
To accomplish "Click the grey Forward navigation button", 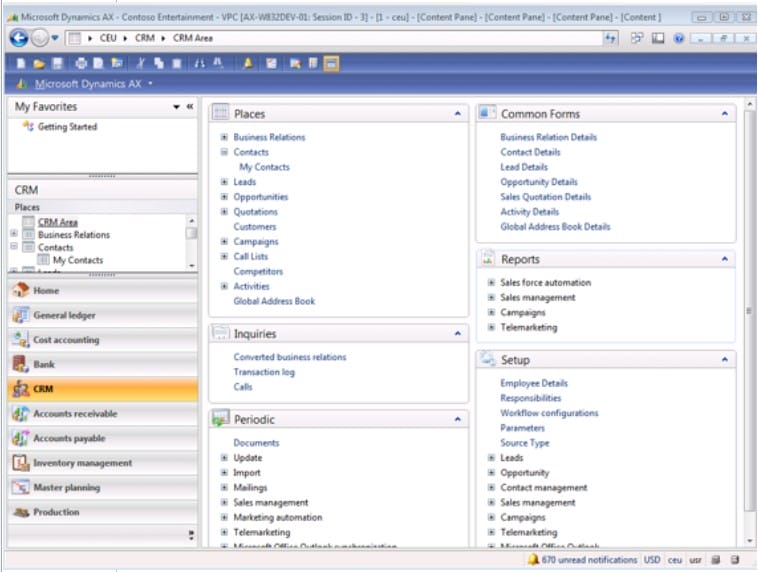I will 40,38.
